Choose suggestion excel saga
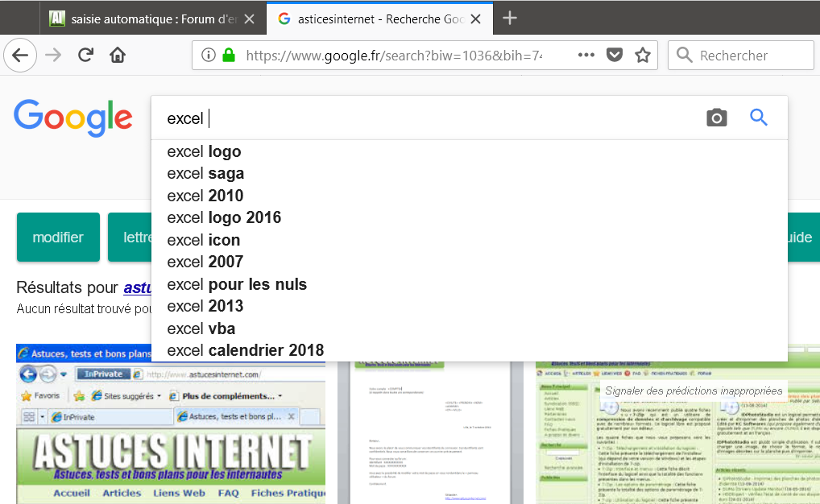Viewport: 820px width, 504px height. coord(469,174)
